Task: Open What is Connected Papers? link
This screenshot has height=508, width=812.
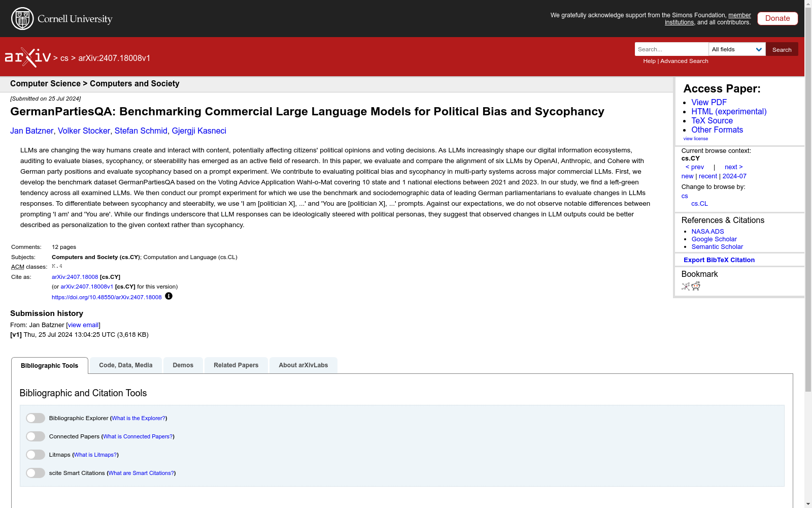Action: [138, 436]
